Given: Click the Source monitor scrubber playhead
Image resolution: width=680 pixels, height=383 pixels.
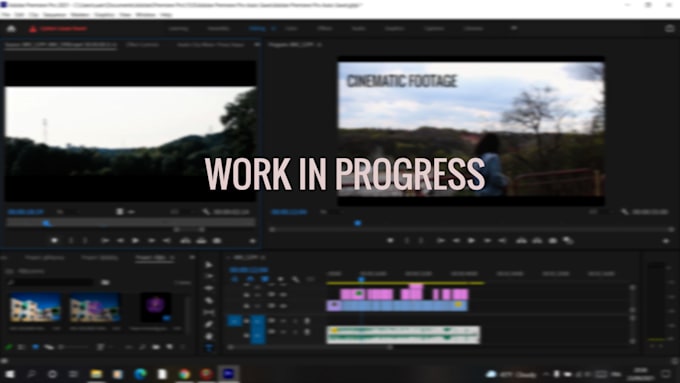Looking at the screenshot, I should point(46,223).
